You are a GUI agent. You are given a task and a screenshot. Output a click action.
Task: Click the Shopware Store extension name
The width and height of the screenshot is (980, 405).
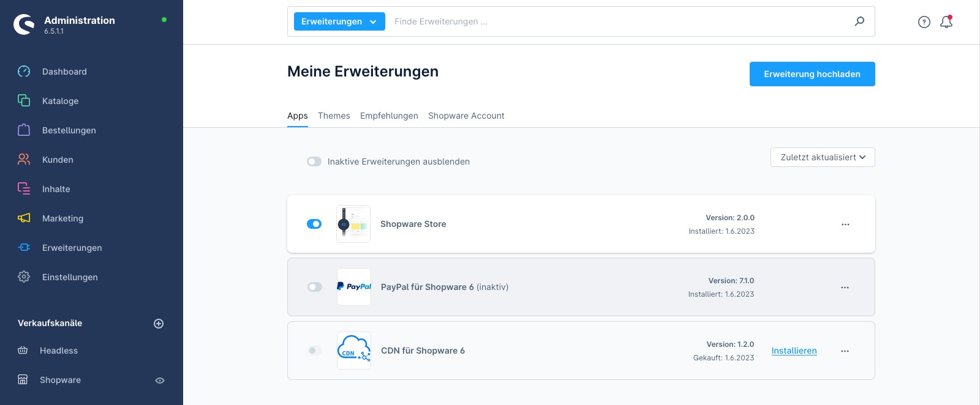click(x=413, y=224)
